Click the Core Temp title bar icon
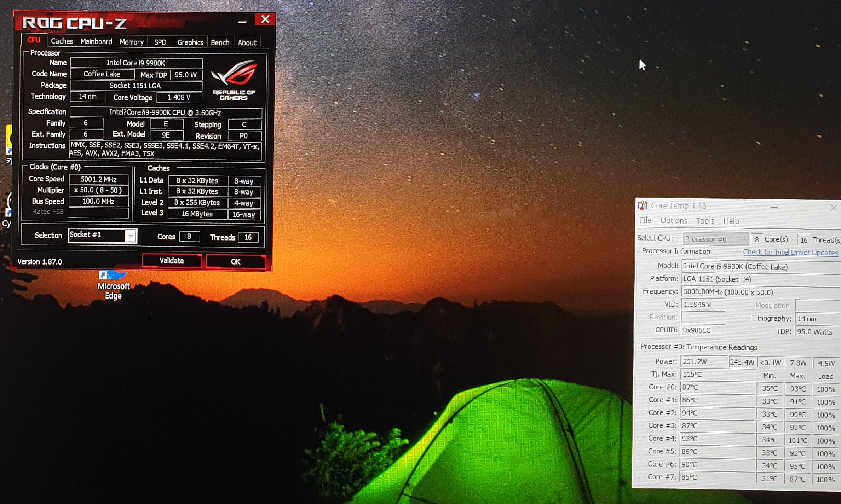This screenshot has height=504, width=841. pyautogui.click(x=642, y=205)
